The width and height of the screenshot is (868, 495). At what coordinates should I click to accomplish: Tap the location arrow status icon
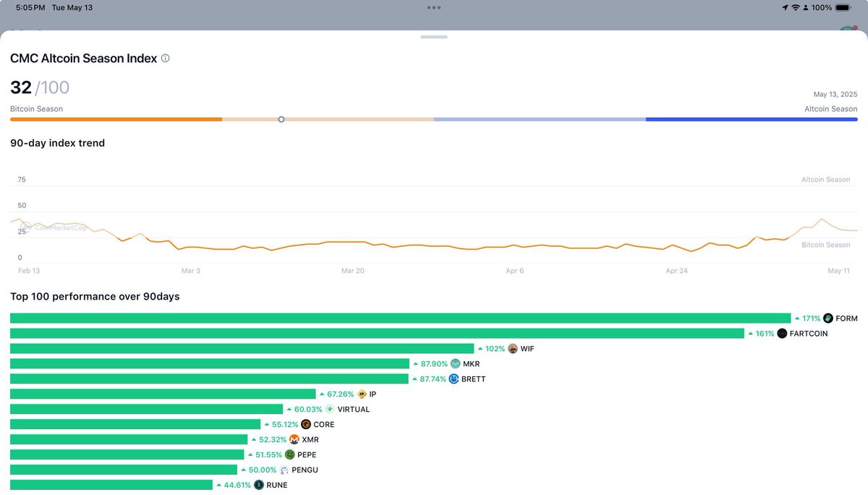[x=785, y=7]
